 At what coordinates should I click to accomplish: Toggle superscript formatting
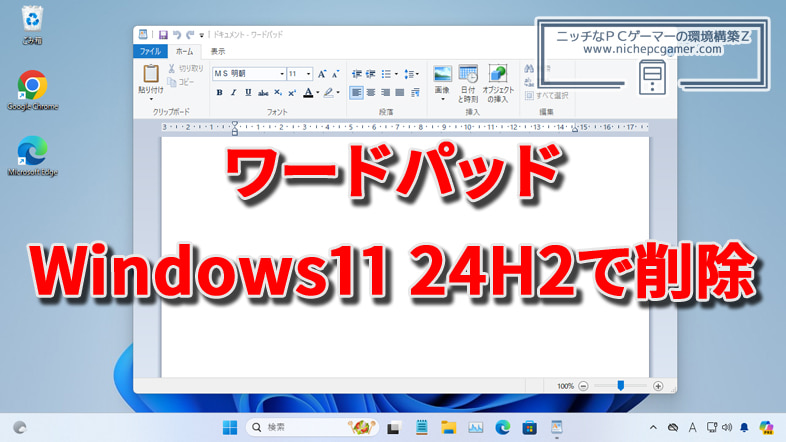point(292,93)
